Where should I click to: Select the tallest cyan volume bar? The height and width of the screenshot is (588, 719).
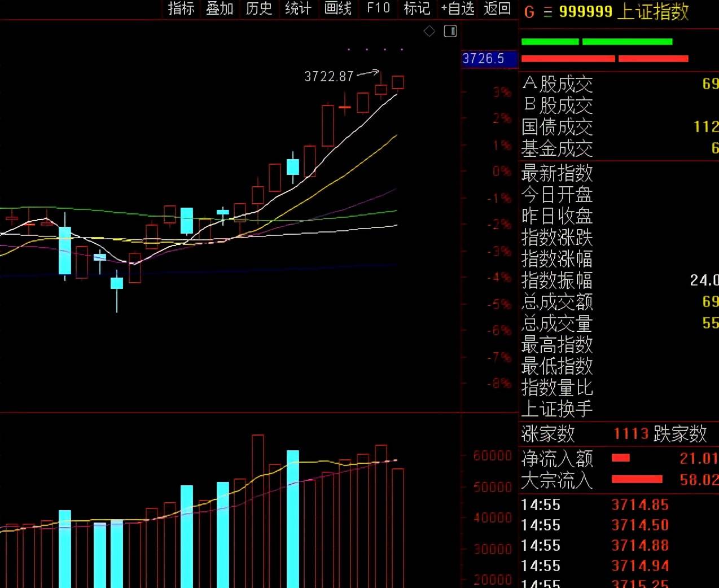click(x=293, y=518)
